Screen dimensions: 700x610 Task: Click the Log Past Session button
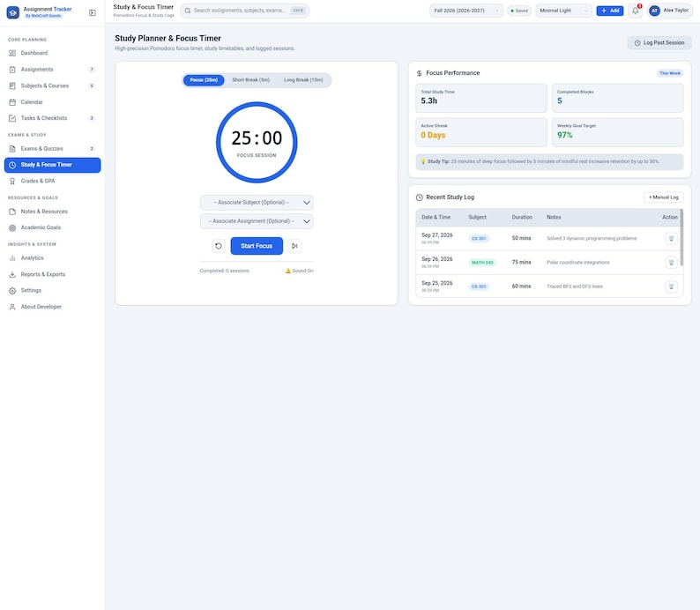click(x=659, y=43)
